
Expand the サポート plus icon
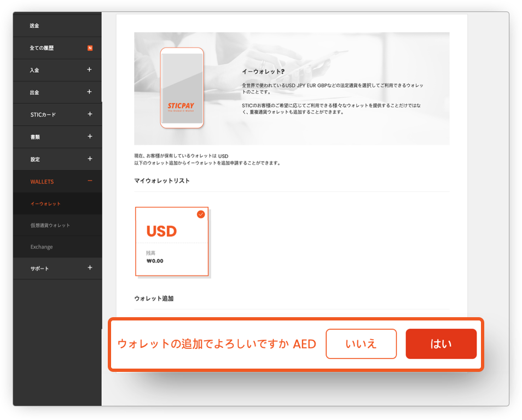[x=90, y=267]
